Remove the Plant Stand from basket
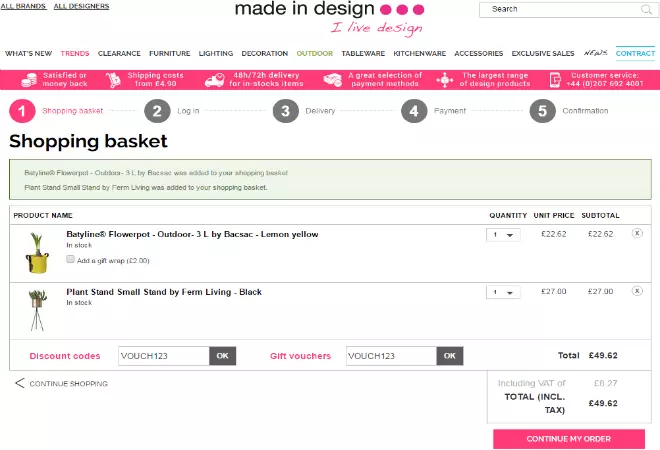The image size is (660, 450). click(637, 291)
